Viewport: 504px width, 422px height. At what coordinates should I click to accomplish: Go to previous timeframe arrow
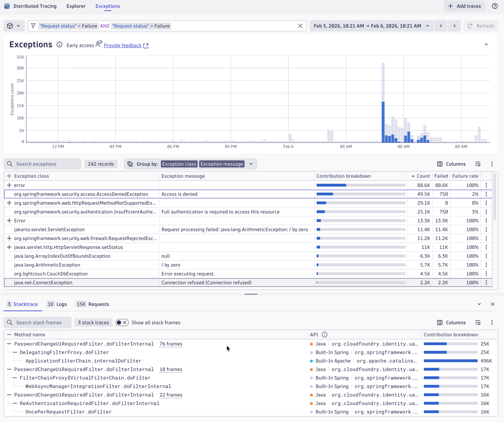tap(441, 26)
